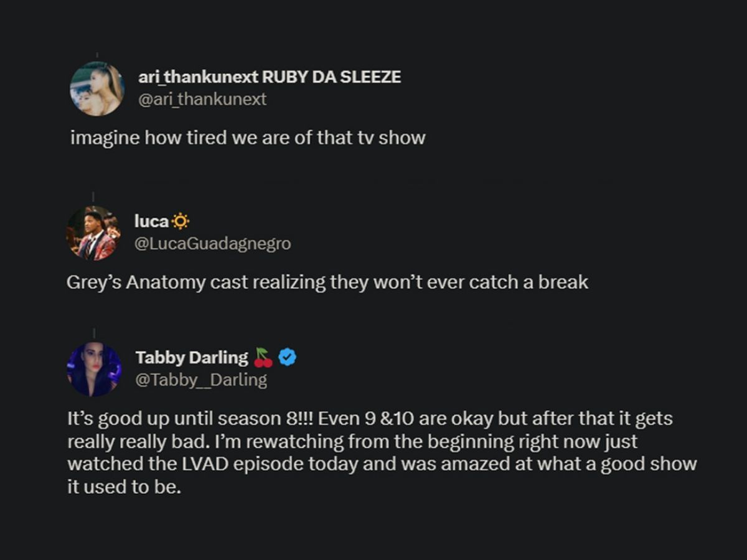Open the luca display name
The width and height of the screenshot is (747, 560).
[x=151, y=221]
